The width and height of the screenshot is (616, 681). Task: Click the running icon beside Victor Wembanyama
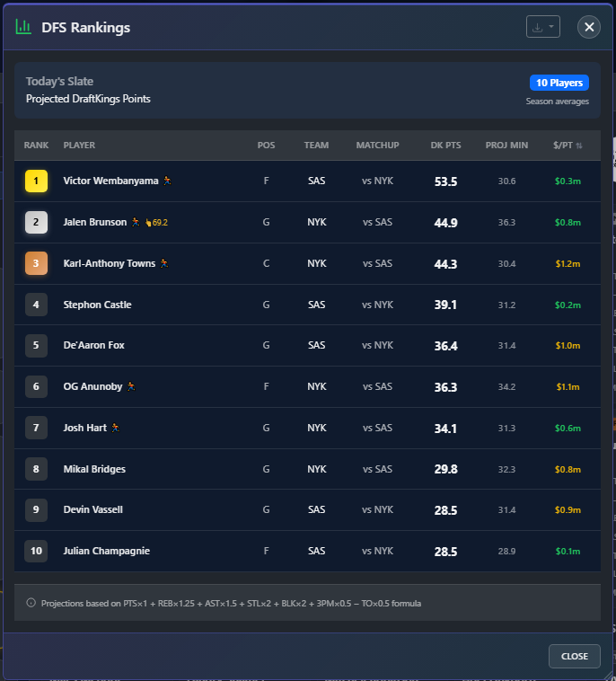167,181
